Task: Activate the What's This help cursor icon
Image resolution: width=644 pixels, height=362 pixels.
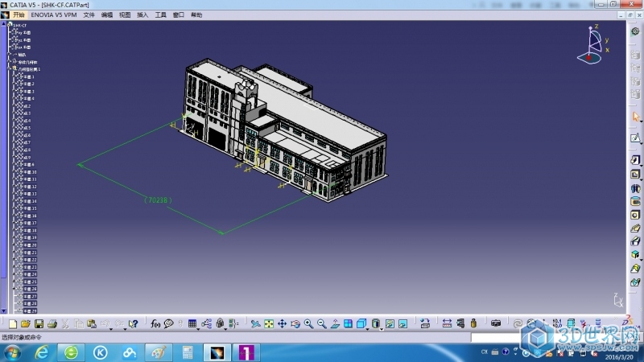Action: (133, 324)
